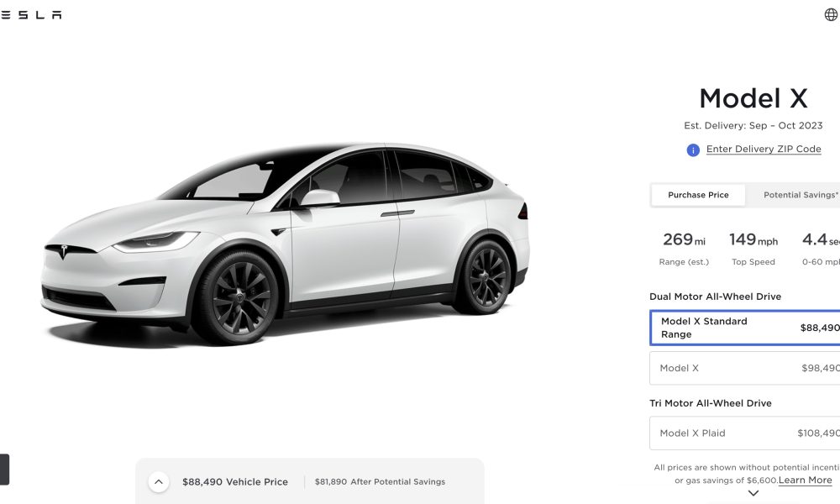The width and height of the screenshot is (840, 504).
Task: Click the blue info icon near ZIP code
Action: [x=693, y=150]
